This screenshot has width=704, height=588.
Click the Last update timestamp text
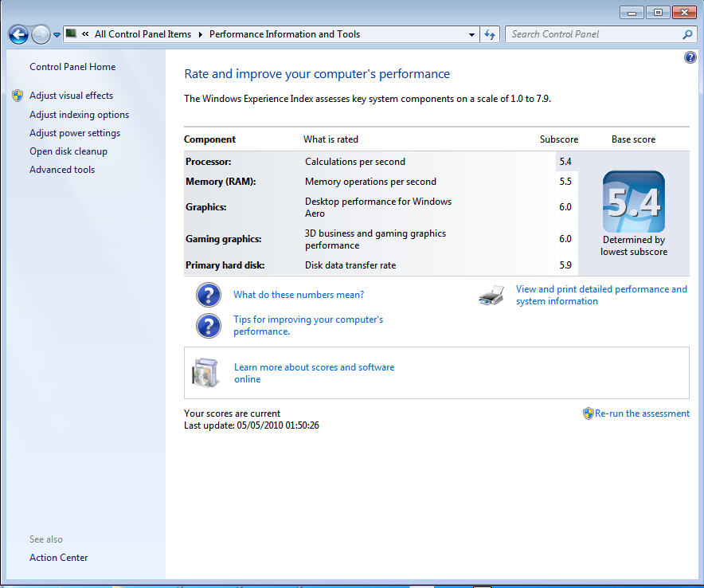coord(252,425)
